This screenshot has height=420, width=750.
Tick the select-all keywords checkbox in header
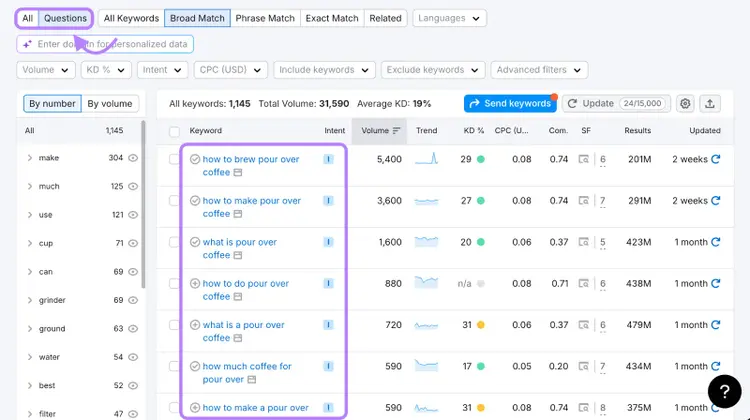point(175,132)
